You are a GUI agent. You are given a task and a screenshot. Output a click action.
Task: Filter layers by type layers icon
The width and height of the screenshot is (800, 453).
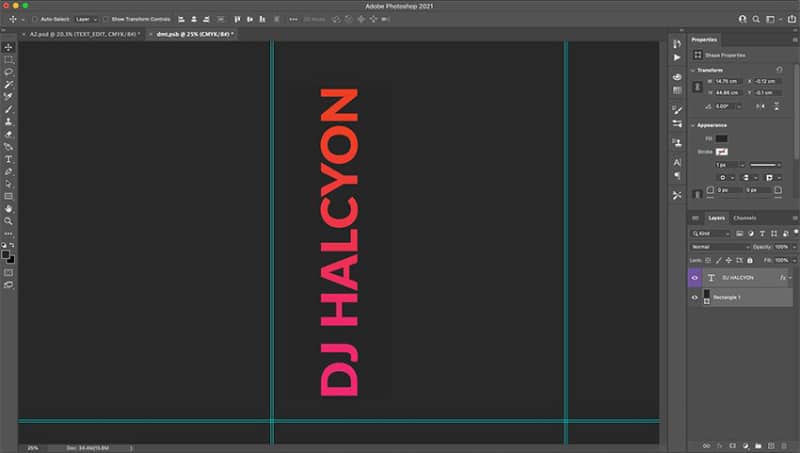coord(762,234)
